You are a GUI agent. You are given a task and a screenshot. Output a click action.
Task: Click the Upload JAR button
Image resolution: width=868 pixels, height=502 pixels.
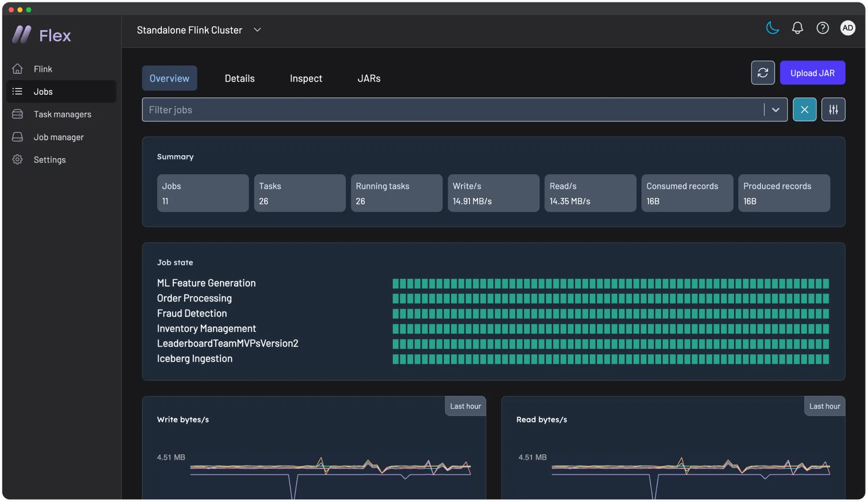click(x=812, y=73)
